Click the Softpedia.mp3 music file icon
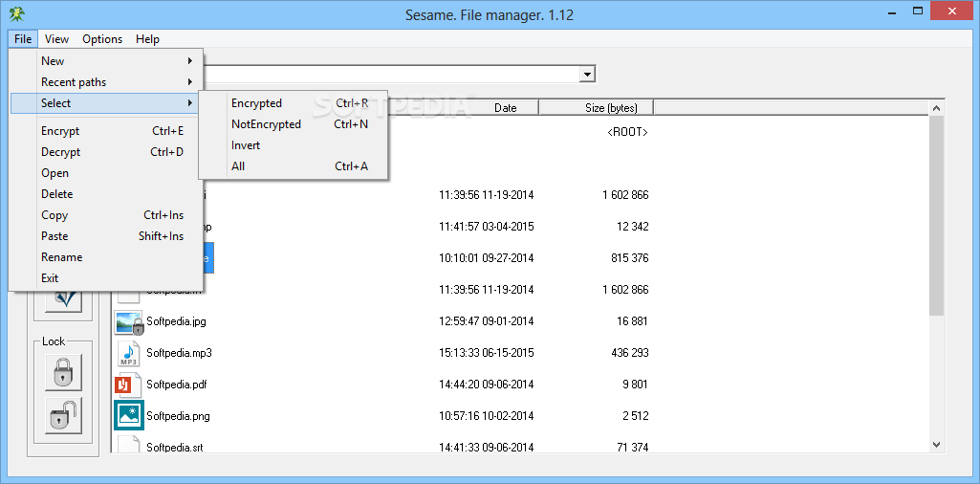Screen dimensions: 980x484 click(x=129, y=353)
